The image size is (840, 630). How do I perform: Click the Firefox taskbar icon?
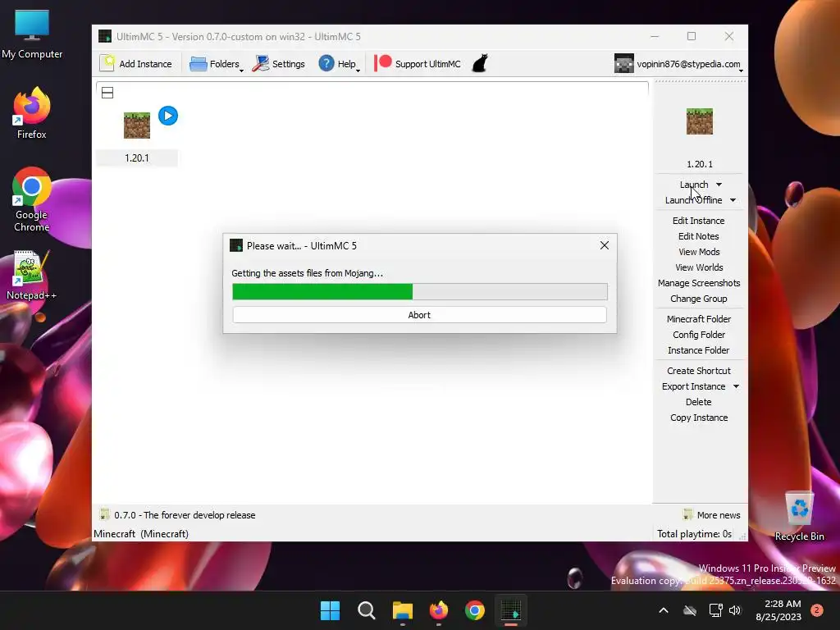tap(439, 610)
